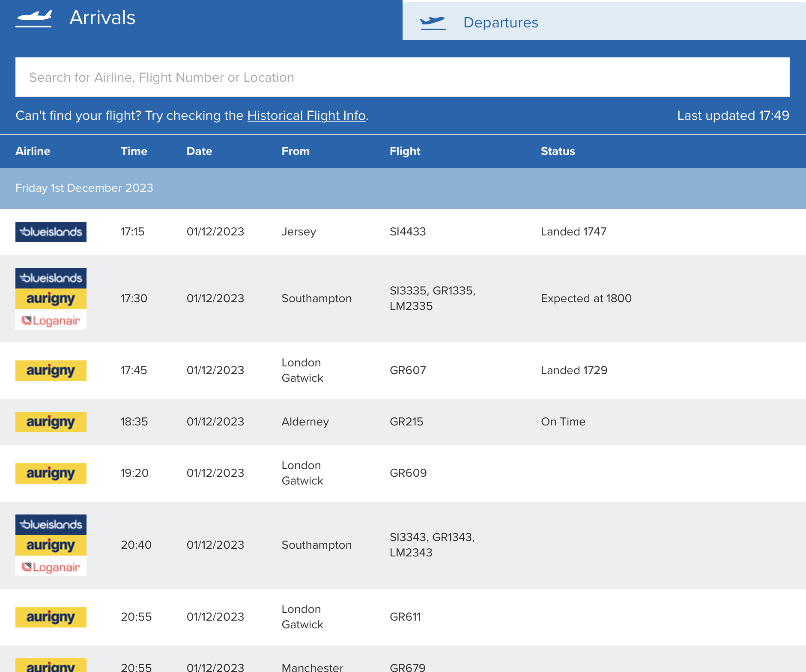This screenshot has width=806, height=672.
Task: Select the Jersey SI4433 flight row
Action: 403,232
